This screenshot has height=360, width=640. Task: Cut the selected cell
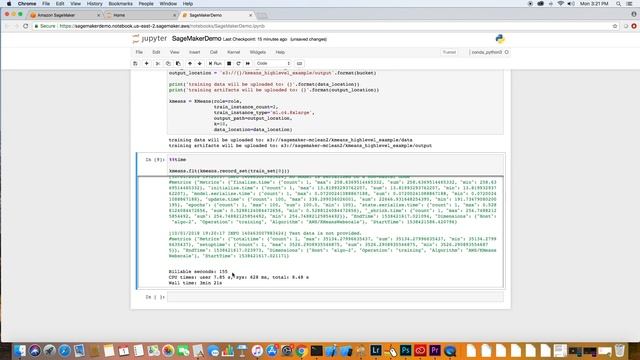click(158, 64)
